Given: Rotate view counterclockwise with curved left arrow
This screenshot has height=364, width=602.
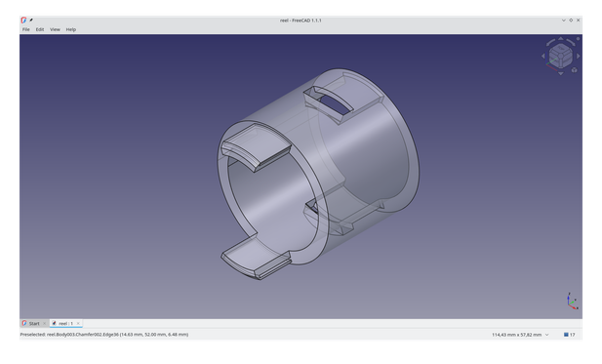Looking at the screenshot, I should 550,42.
